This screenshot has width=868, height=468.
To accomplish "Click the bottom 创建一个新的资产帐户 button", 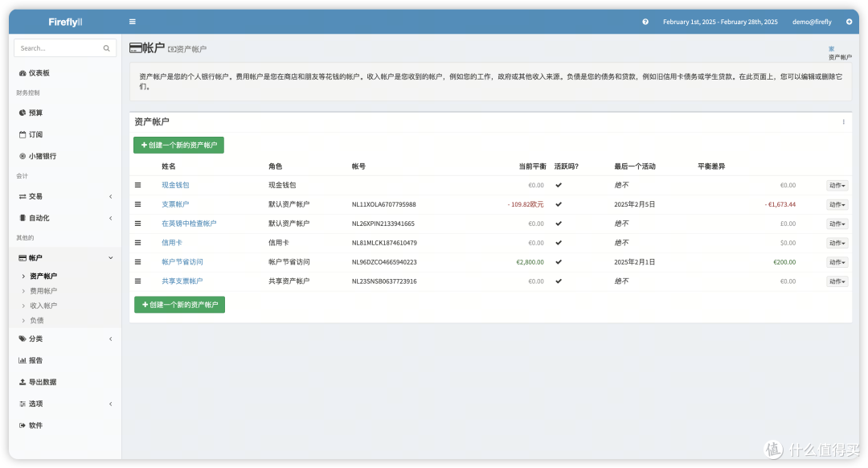I will [179, 305].
